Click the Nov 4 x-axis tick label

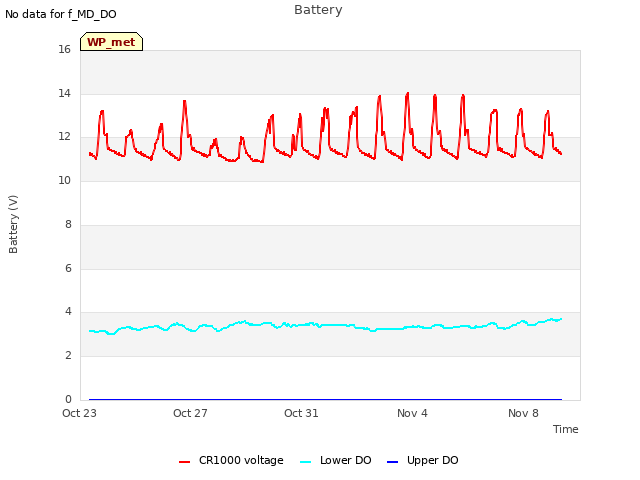[412, 413]
